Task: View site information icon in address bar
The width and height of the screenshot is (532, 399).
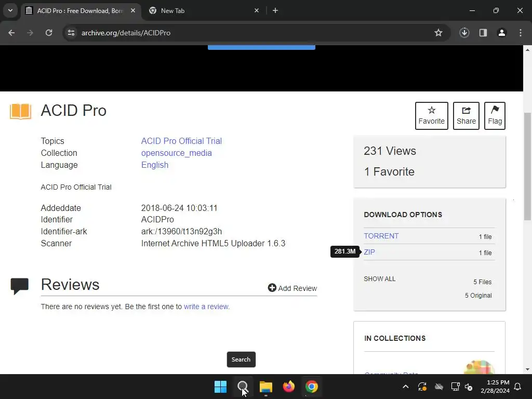Action: (x=71, y=33)
